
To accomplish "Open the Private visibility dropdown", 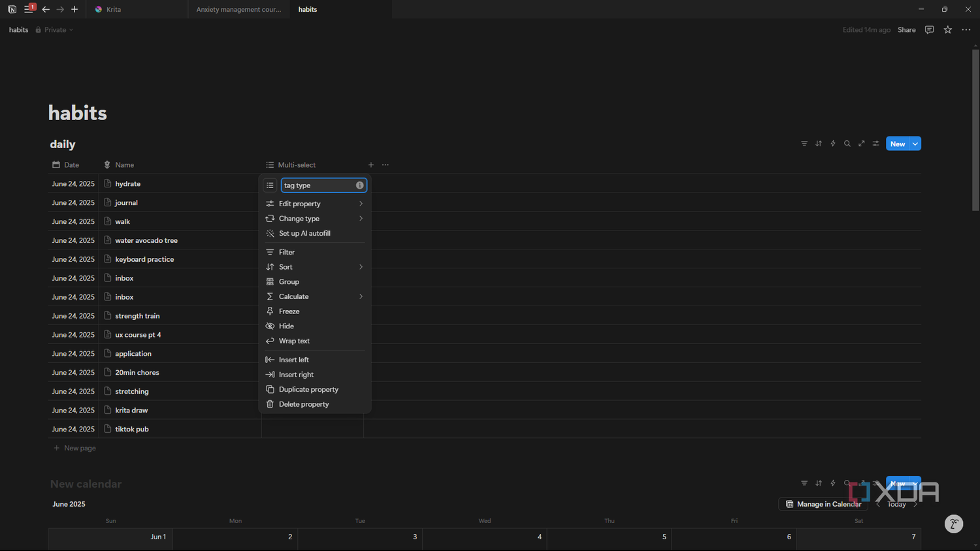I will 54,30.
